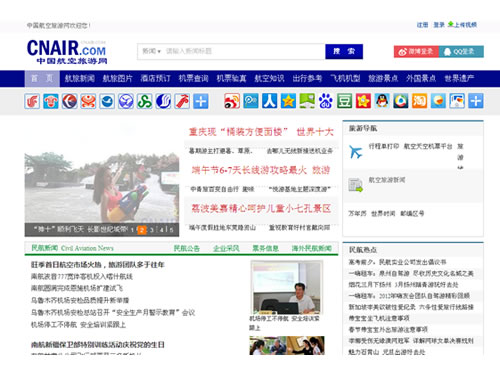Switch to the 民航公告 tab
The width and height of the screenshot is (500, 375).
[x=187, y=248]
